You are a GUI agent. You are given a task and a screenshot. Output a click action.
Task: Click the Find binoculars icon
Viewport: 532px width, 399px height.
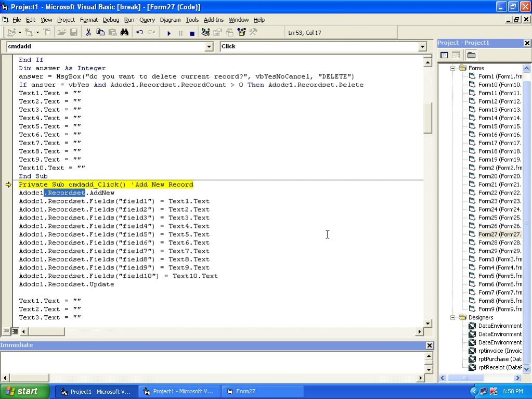pyautogui.click(x=124, y=32)
